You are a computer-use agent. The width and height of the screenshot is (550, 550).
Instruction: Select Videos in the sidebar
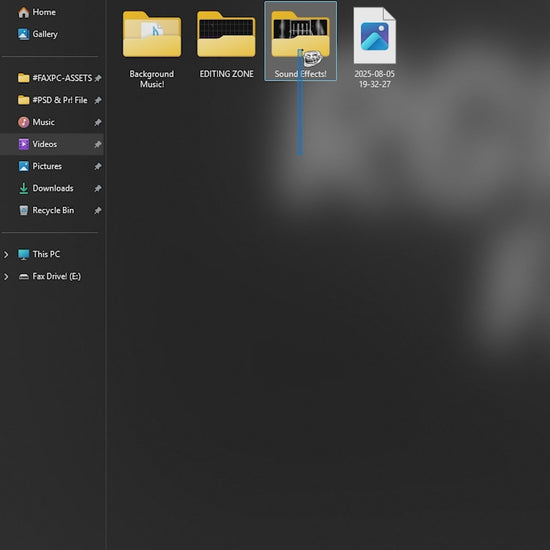[x=52, y=144]
